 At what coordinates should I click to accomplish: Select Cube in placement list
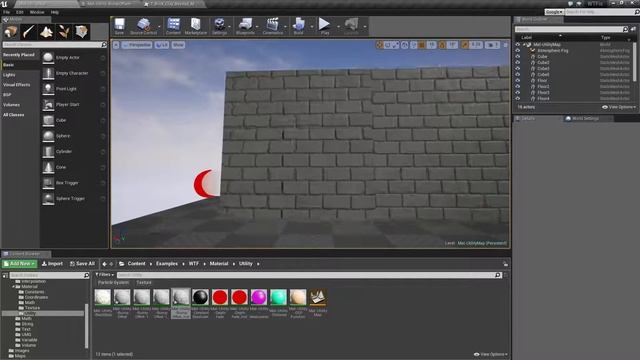(74, 120)
